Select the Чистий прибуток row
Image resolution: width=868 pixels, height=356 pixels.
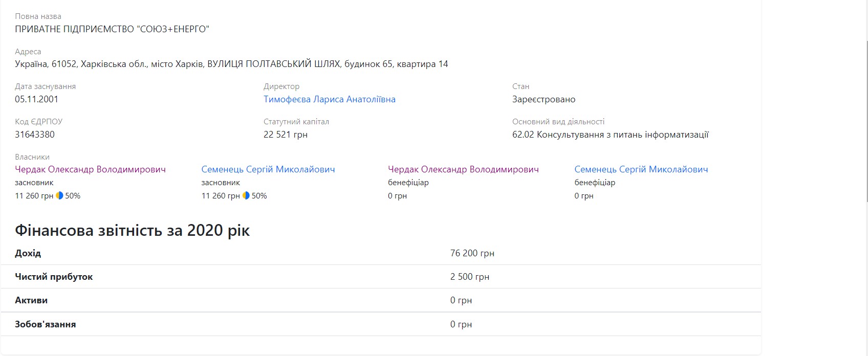tap(380, 277)
